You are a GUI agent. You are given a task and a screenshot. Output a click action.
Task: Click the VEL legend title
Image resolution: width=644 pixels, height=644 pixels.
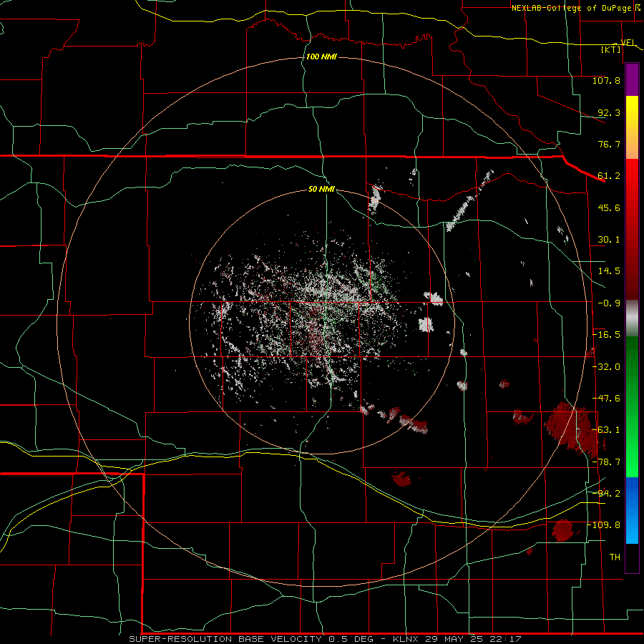(628, 42)
